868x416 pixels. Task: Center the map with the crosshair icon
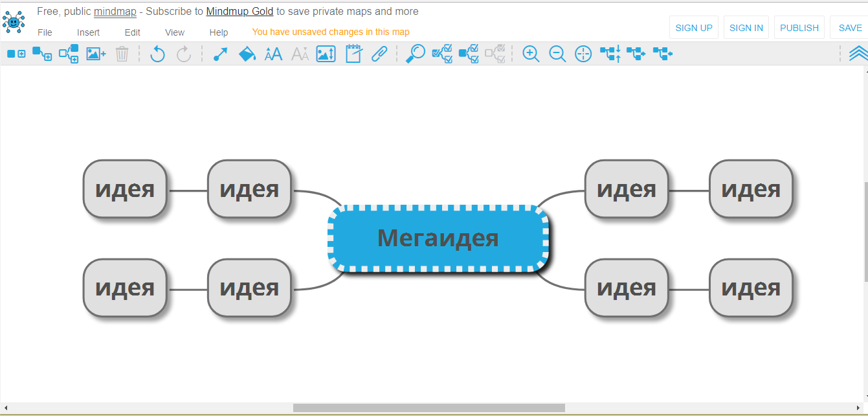tap(583, 54)
